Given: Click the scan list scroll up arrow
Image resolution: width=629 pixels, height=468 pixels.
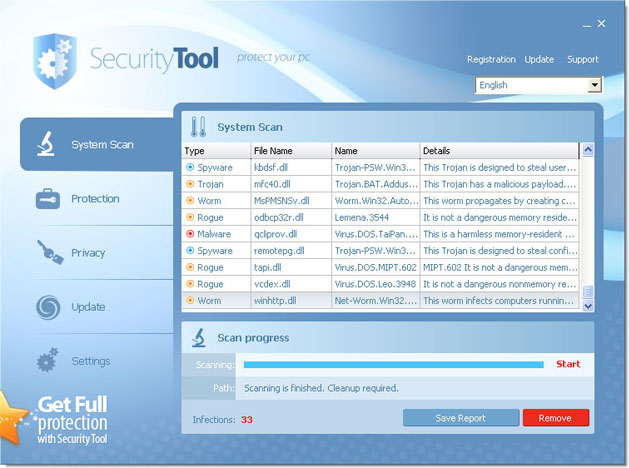Looking at the screenshot, I should click(588, 150).
